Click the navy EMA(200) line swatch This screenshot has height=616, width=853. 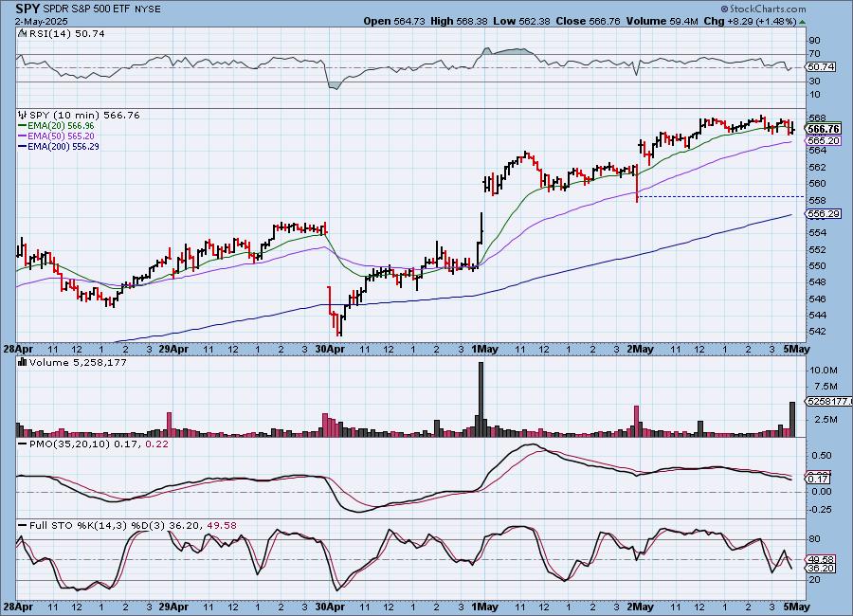(x=23, y=146)
